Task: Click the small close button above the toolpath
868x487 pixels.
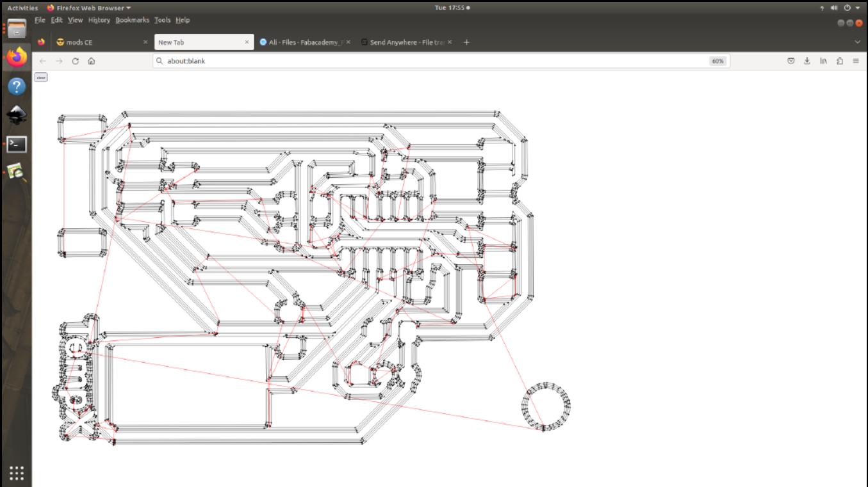Action: 41,77
